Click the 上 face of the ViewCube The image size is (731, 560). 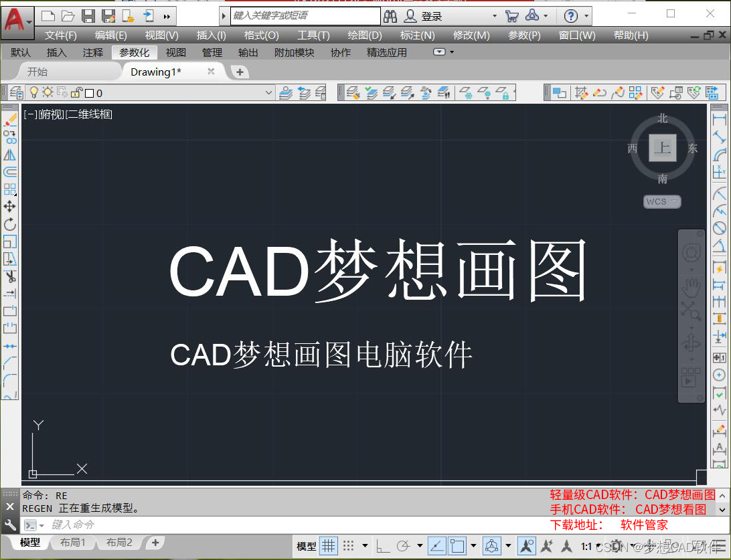coord(663,148)
